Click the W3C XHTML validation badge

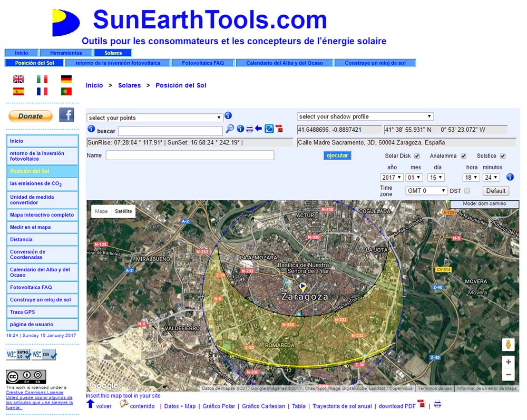pyautogui.click(x=18, y=355)
